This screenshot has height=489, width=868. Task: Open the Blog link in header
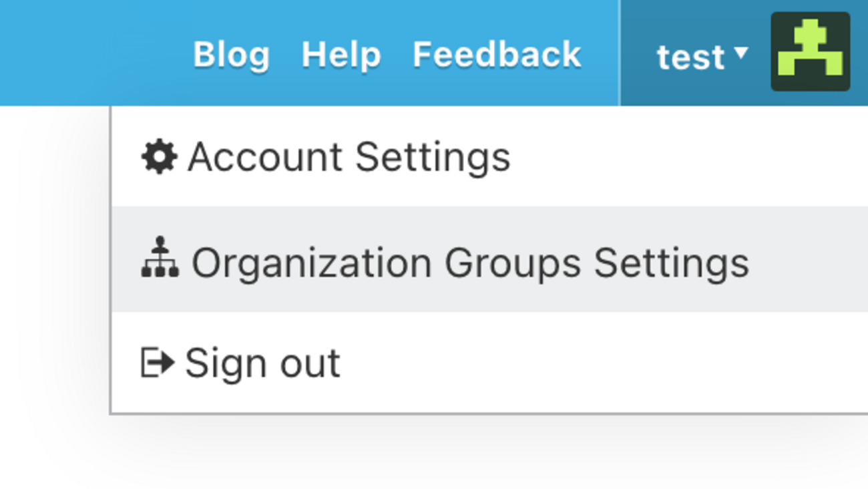(231, 55)
